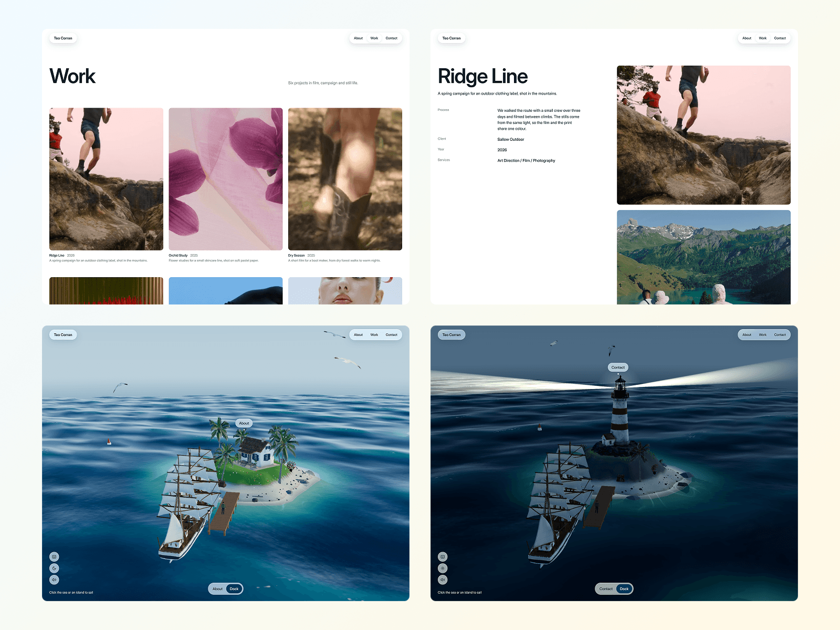Open Contact in the Ridge Line page navigation
Image resolution: width=840 pixels, height=630 pixels.
tap(780, 38)
